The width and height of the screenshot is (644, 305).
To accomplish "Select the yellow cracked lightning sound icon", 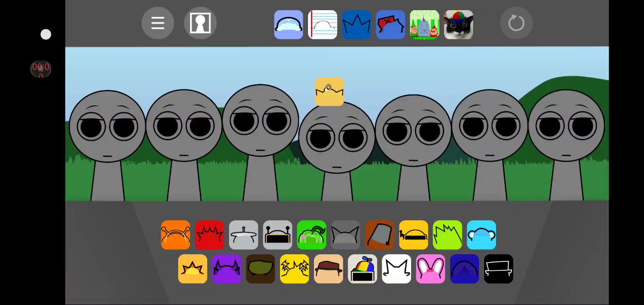I will pos(294,269).
